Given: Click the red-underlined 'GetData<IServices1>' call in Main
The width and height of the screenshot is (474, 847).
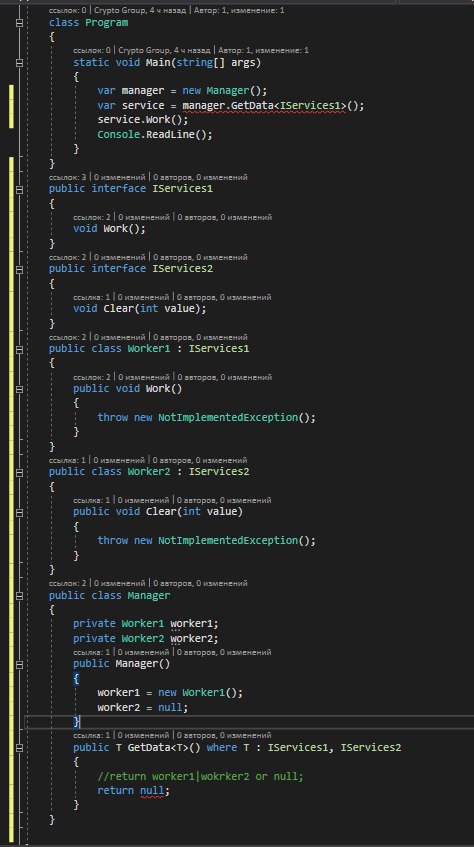Looking at the screenshot, I should pyautogui.click(x=291, y=105).
